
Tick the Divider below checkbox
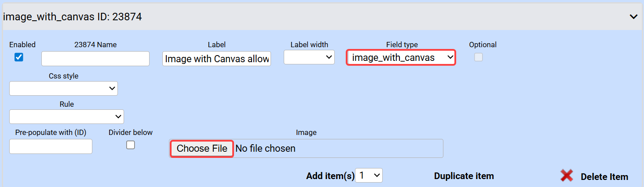click(x=131, y=145)
